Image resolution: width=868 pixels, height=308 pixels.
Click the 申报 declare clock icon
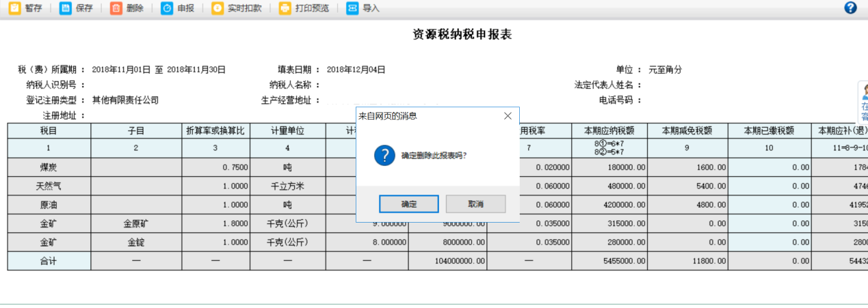pos(167,8)
